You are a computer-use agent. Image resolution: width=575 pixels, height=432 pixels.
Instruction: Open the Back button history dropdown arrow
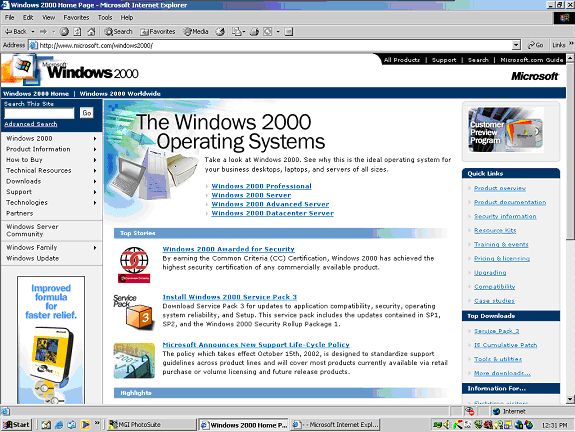(x=33, y=32)
